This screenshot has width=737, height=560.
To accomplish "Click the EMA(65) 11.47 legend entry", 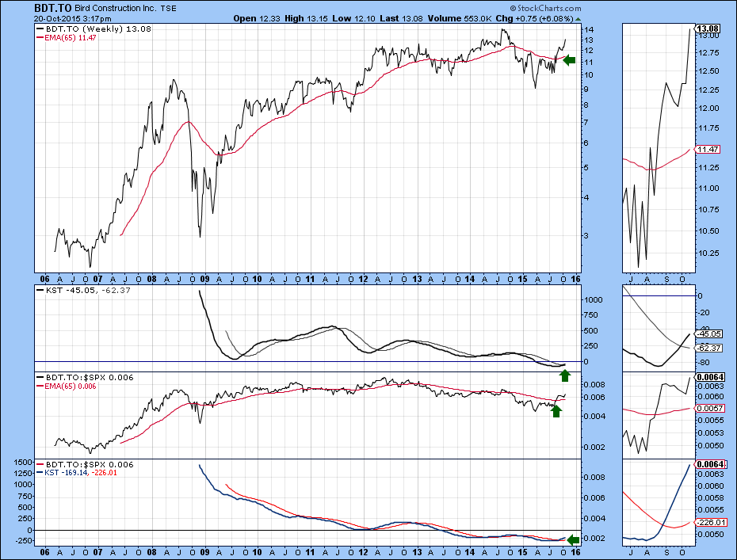I will (x=67, y=37).
